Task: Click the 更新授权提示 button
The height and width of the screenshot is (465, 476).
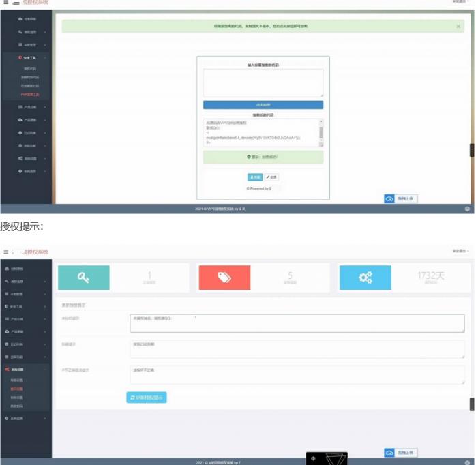Action: [147, 397]
